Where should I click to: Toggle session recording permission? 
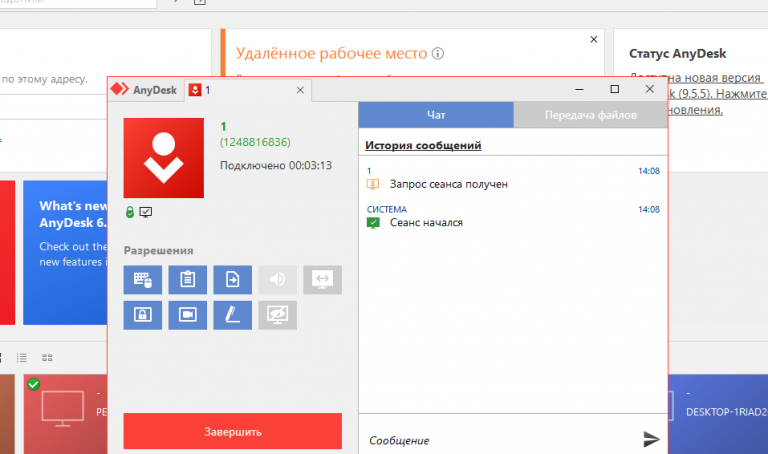[x=188, y=315]
